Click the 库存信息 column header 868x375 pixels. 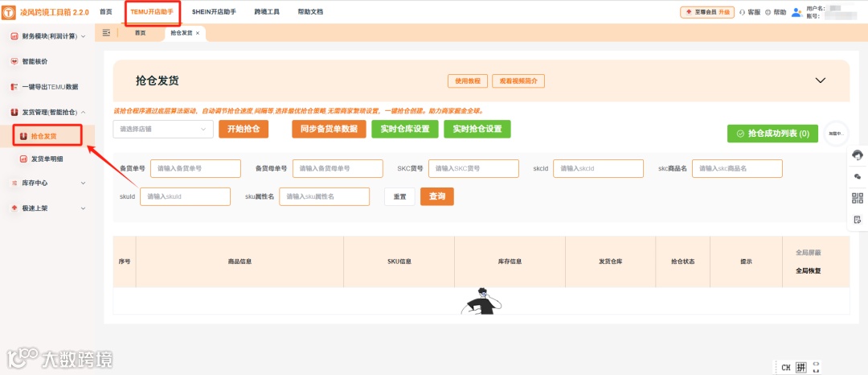point(510,262)
